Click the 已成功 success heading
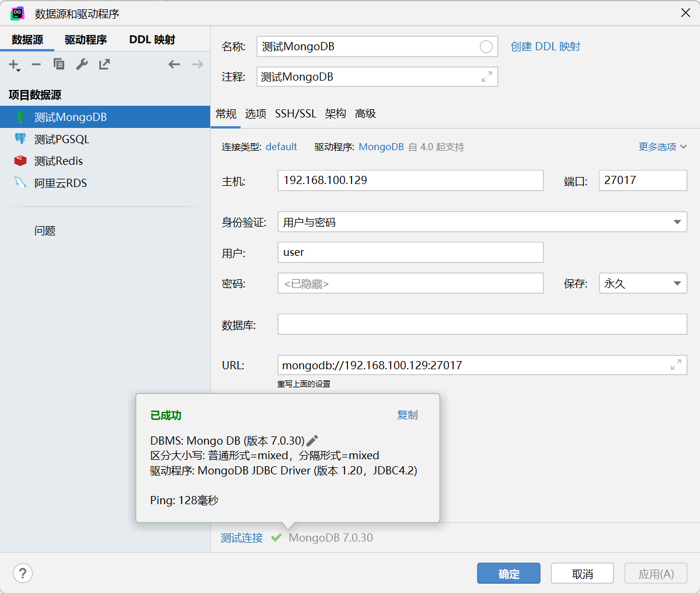 (166, 415)
